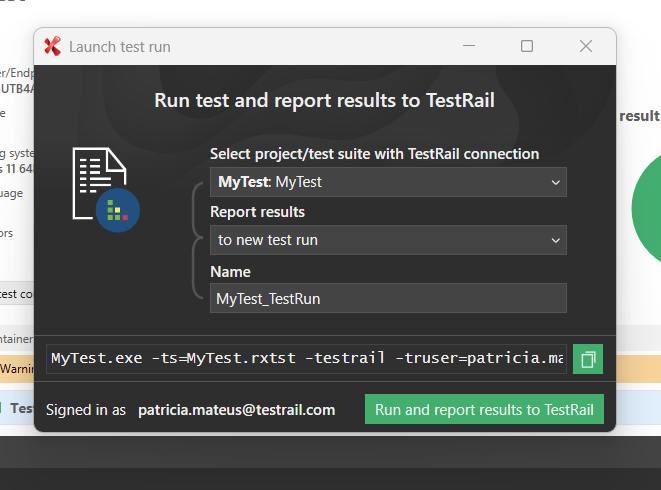Click the Ranorex logo in title bar
This screenshot has width=661, height=490.
coord(53,46)
